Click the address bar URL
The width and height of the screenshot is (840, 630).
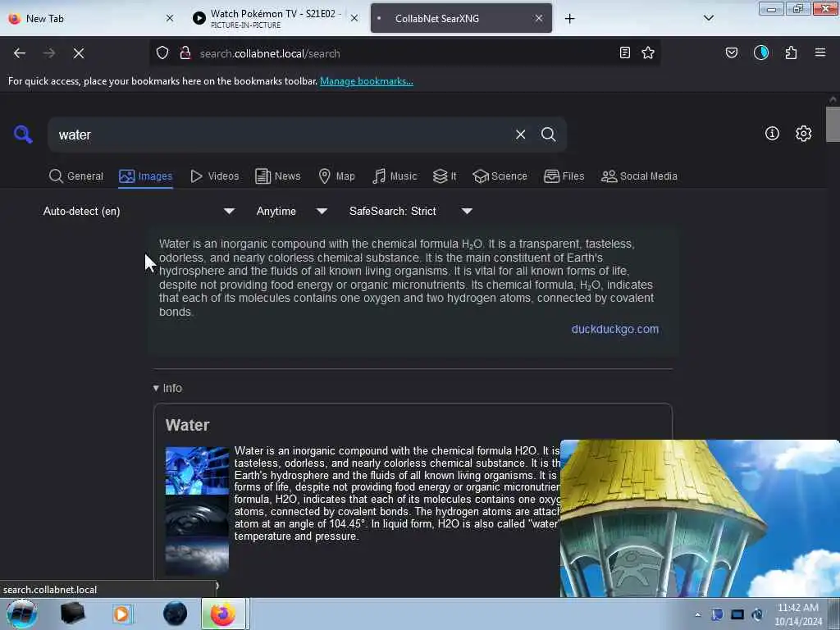click(x=270, y=53)
